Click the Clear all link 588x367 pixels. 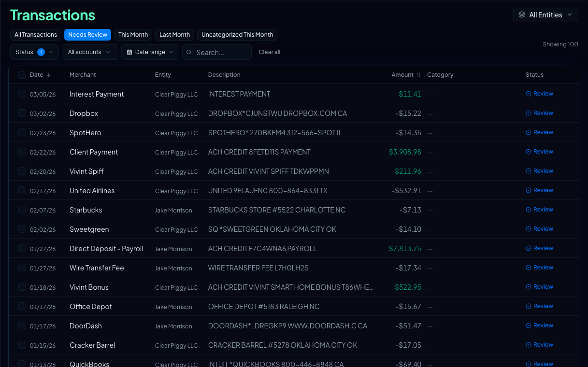tap(269, 52)
